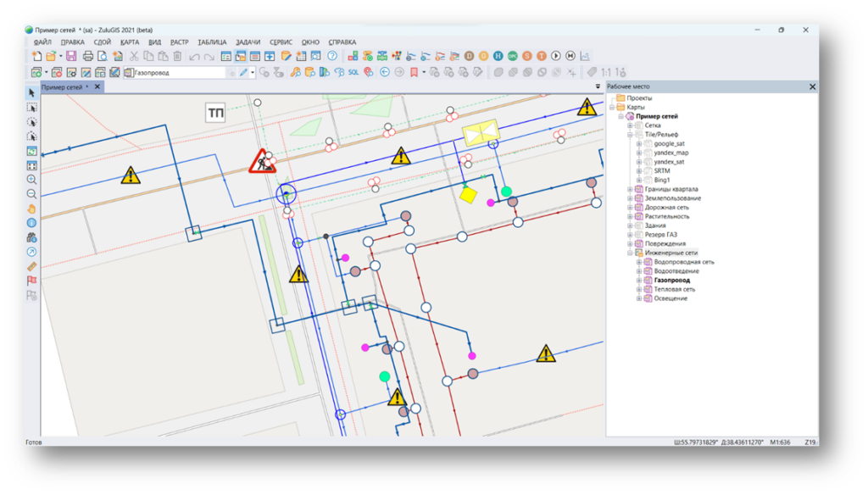Toggle visibility icon of Повреждения layer
The height and width of the screenshot is (495, 868).
click(638, 243)
